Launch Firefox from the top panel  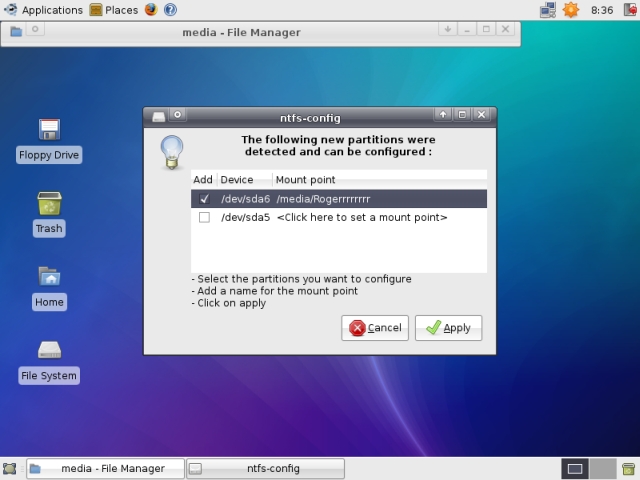click(151, 9)
